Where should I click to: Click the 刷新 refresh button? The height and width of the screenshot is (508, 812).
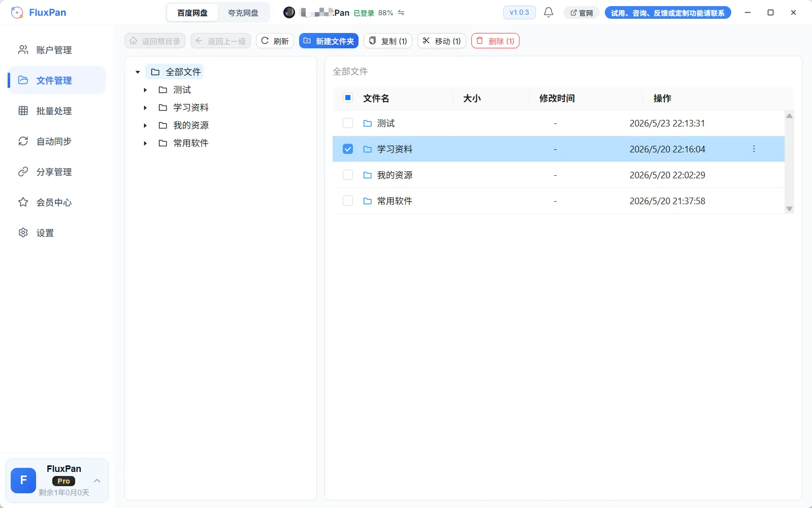pyautogui.click(x=275, y=41)
